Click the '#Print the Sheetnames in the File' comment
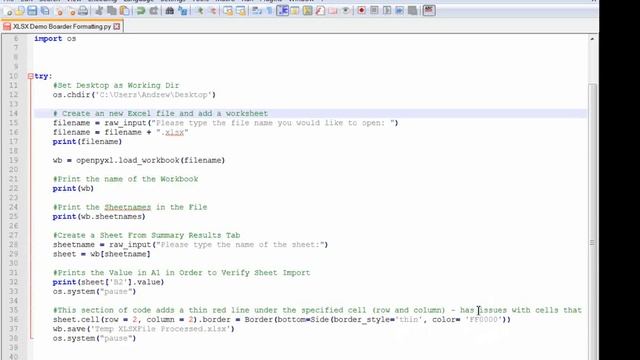640x360 pixels. (x=130, y=207)
